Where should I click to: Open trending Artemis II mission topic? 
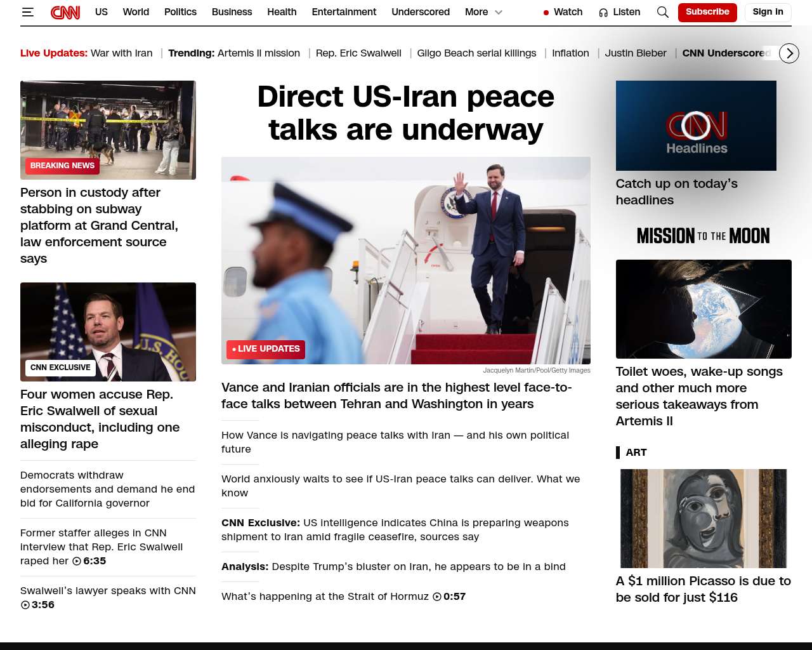[x=259, y=53]
